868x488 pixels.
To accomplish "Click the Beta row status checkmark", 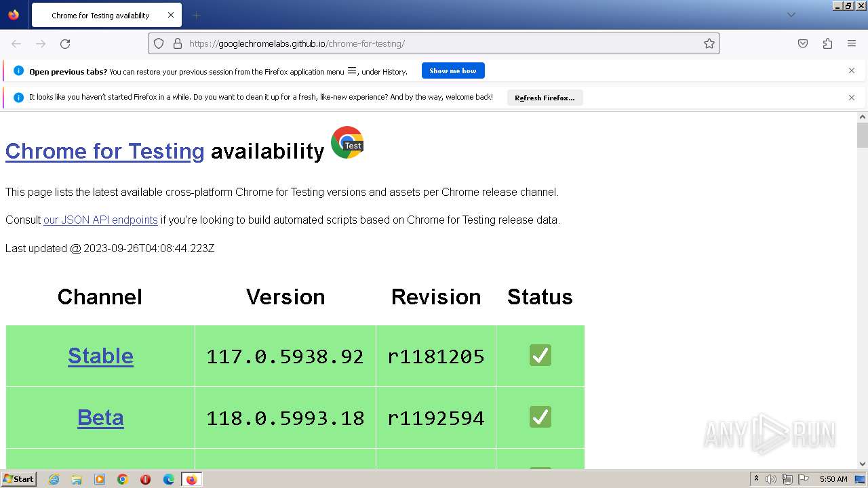I will [x=540, y=417].
